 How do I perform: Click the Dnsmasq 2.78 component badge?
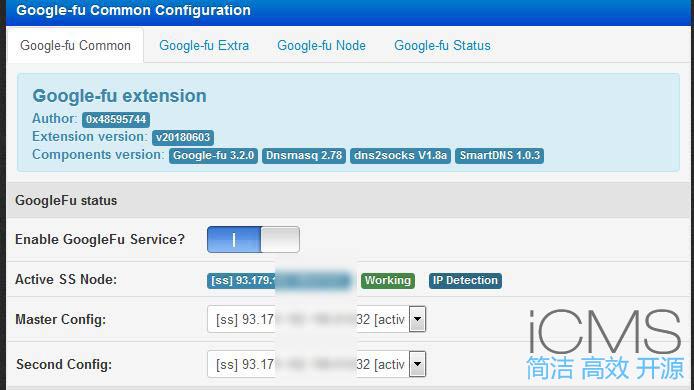tap(304, 156)
